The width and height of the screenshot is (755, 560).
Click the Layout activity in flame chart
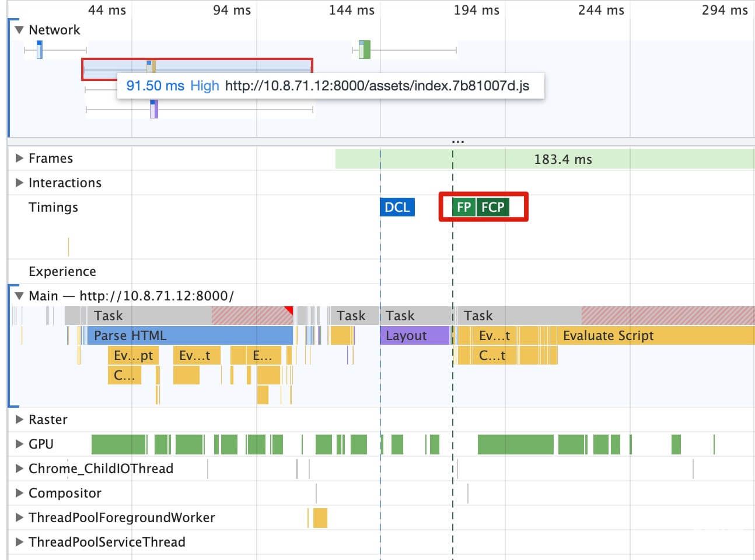414,335
